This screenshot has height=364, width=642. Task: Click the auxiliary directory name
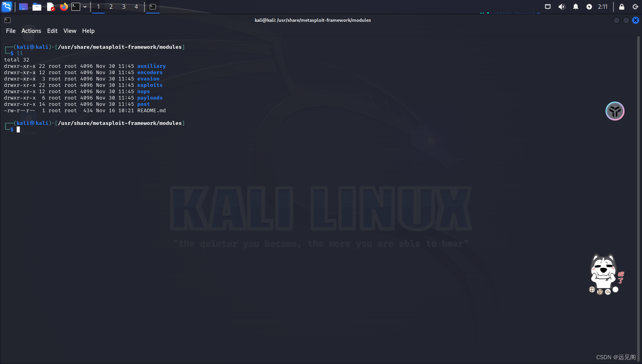point(152,66)
